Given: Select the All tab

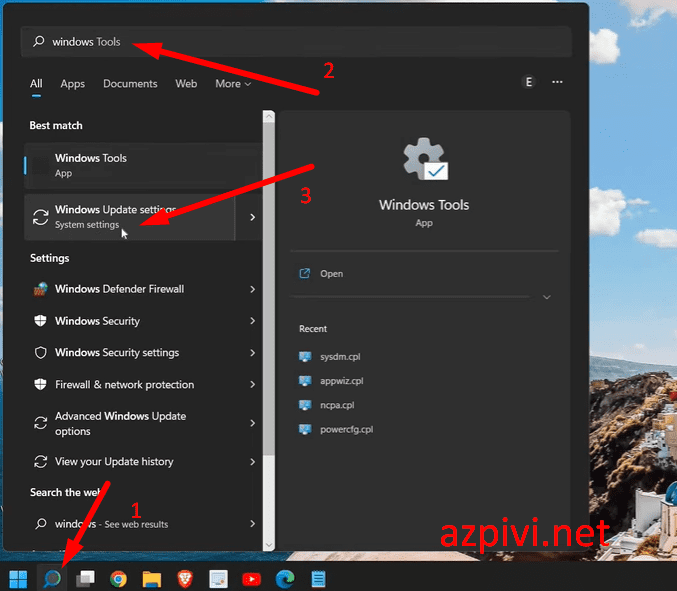Looking at the screenshot, I should (x=36, y=84).
